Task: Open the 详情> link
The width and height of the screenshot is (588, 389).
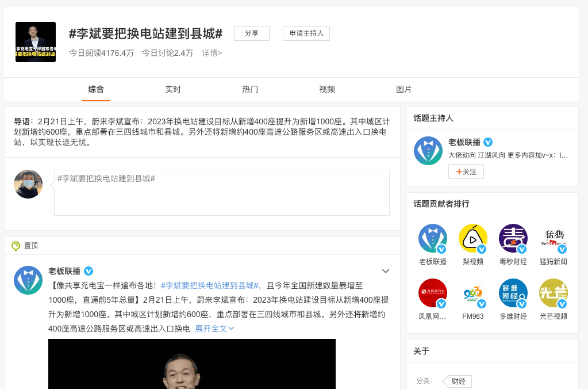Action: click(212, 53)
